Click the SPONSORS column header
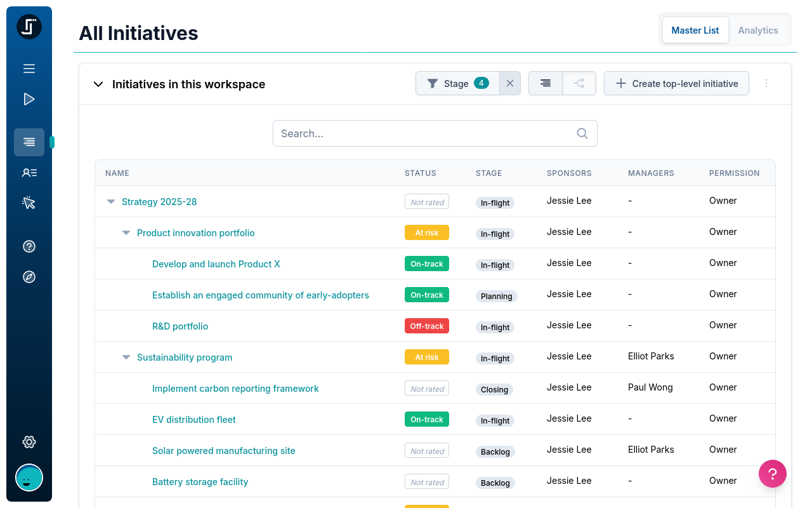 click(x=569, y=173)
